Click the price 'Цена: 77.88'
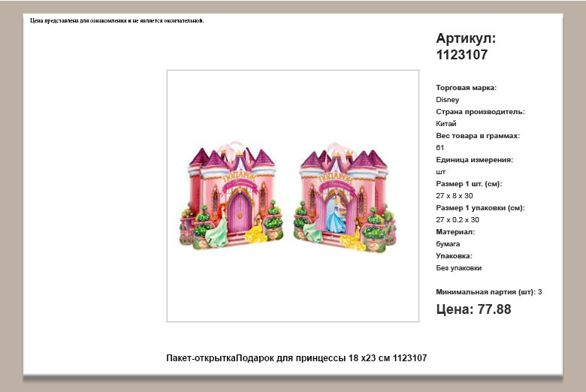The image size is (586, 392). coord(473,309)
